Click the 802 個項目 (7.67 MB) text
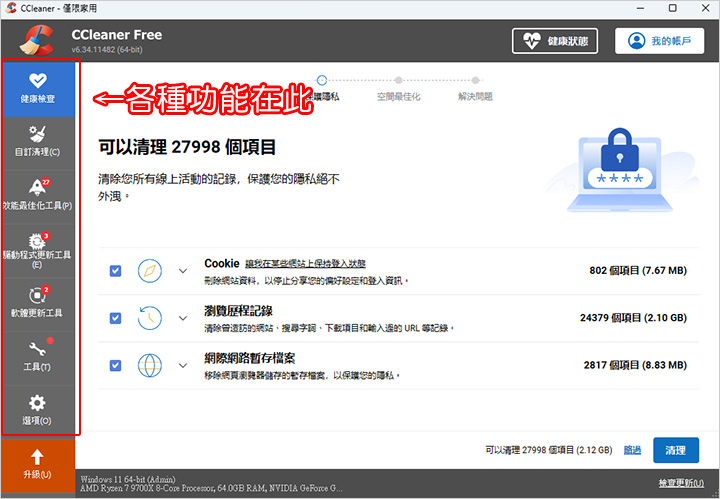This screenshot has height=499, width=720. point(638,270)
